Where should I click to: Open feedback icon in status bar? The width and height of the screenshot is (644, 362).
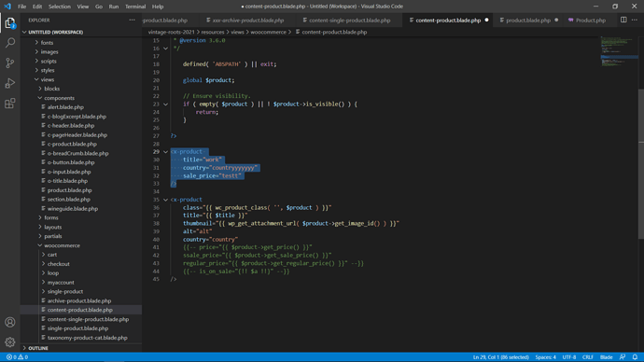[x=623, y=357]
